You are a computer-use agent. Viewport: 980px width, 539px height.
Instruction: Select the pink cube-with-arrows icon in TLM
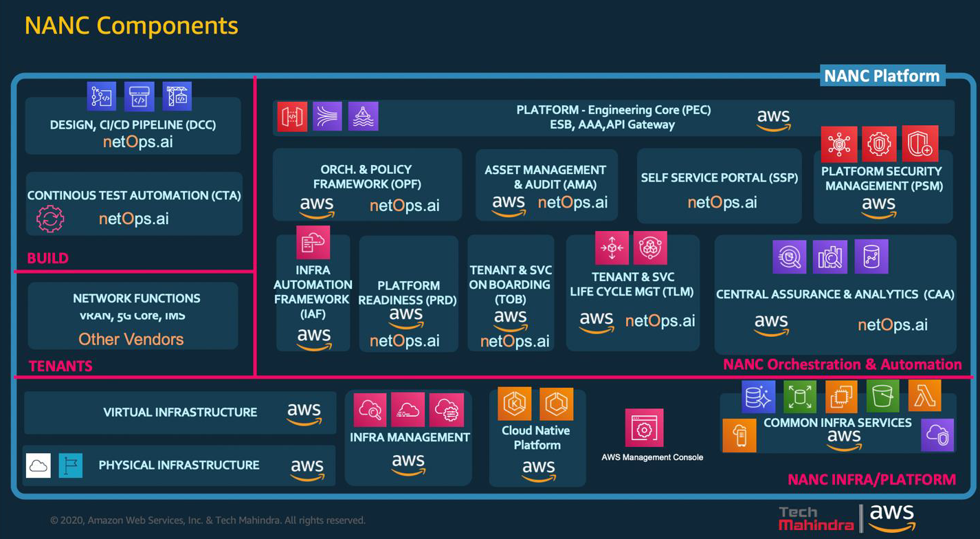point(612,247)
